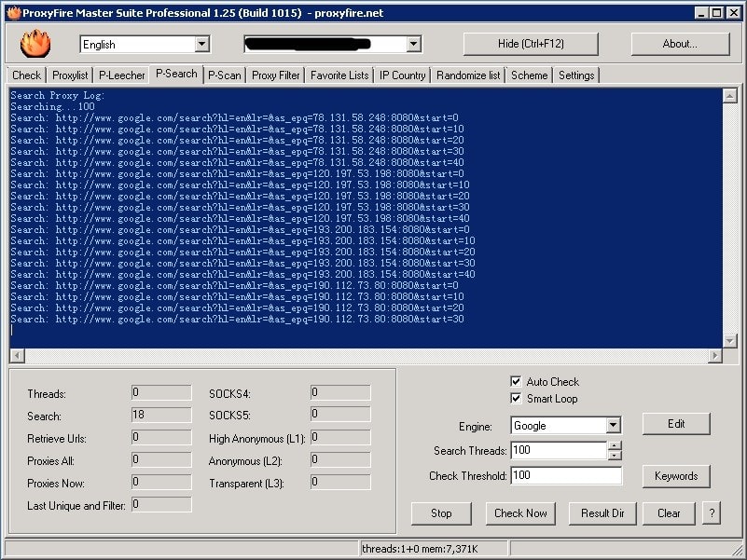
Task: Clear the search log
Action: (x=669, y=513)
